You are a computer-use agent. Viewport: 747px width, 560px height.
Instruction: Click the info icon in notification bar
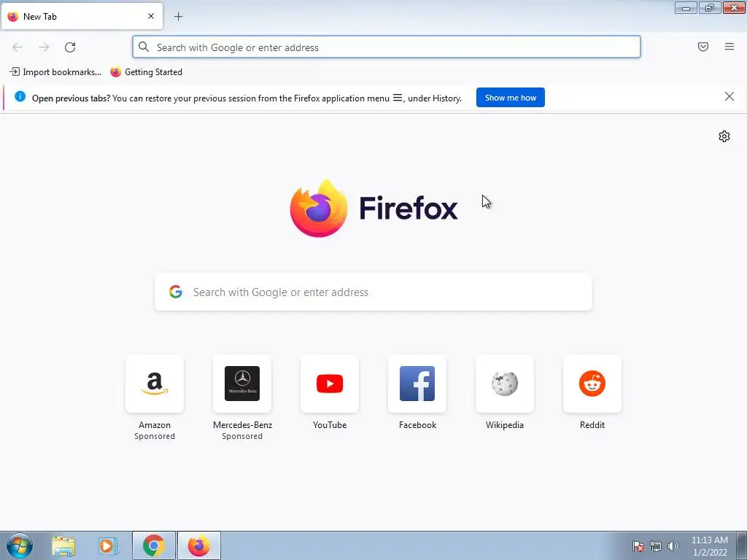[x=20, y=97]
